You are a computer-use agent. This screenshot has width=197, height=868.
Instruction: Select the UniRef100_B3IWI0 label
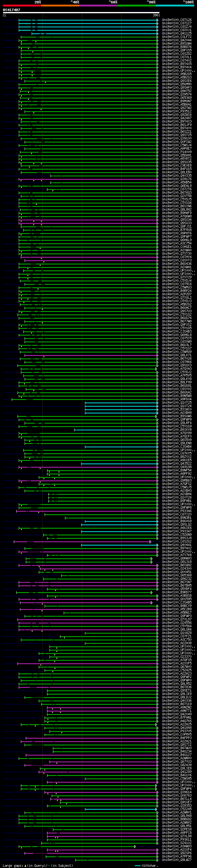tap(176, 409)
